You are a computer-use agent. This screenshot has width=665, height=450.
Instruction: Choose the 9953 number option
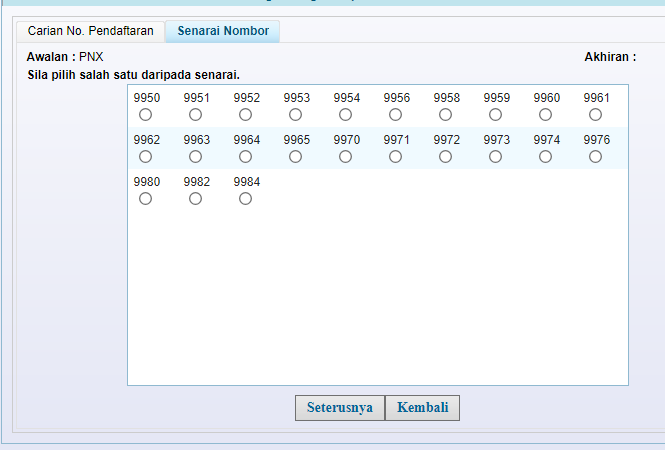(x=296, y=115)
